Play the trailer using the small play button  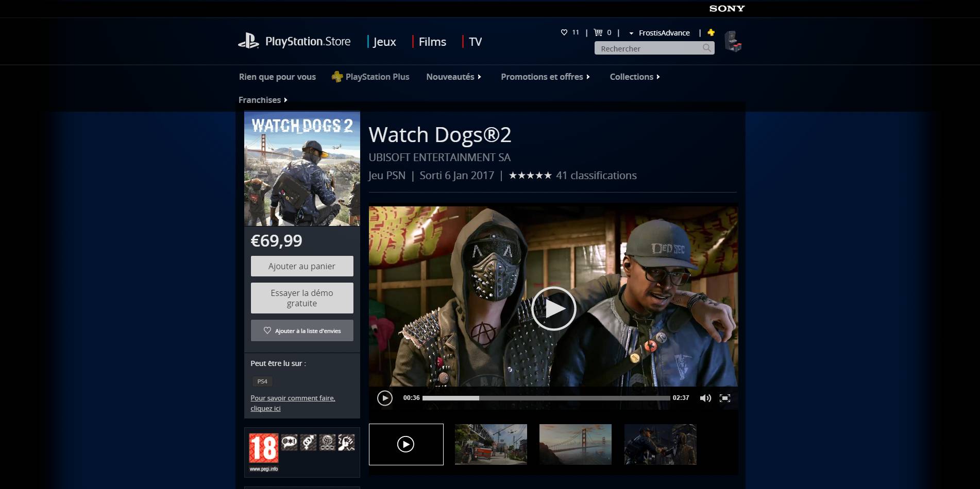(384, 398)
